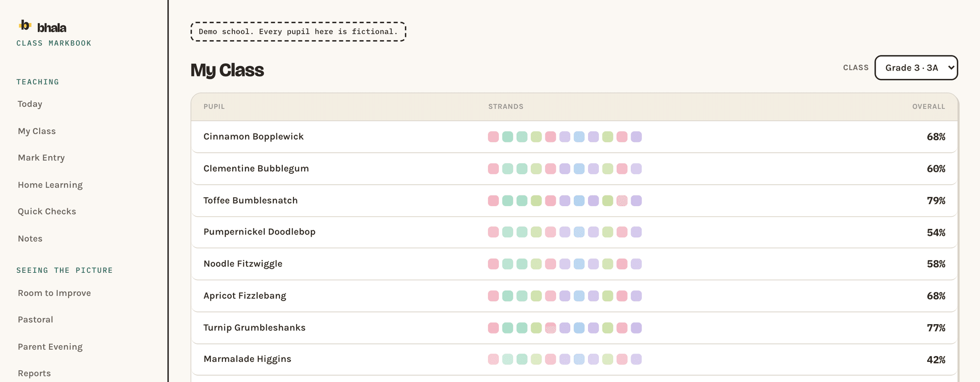Viewport: 980px width, 382px height.
Task: Click the last strand swatch for Marmalade Higgins
Action: coord(636,359)
